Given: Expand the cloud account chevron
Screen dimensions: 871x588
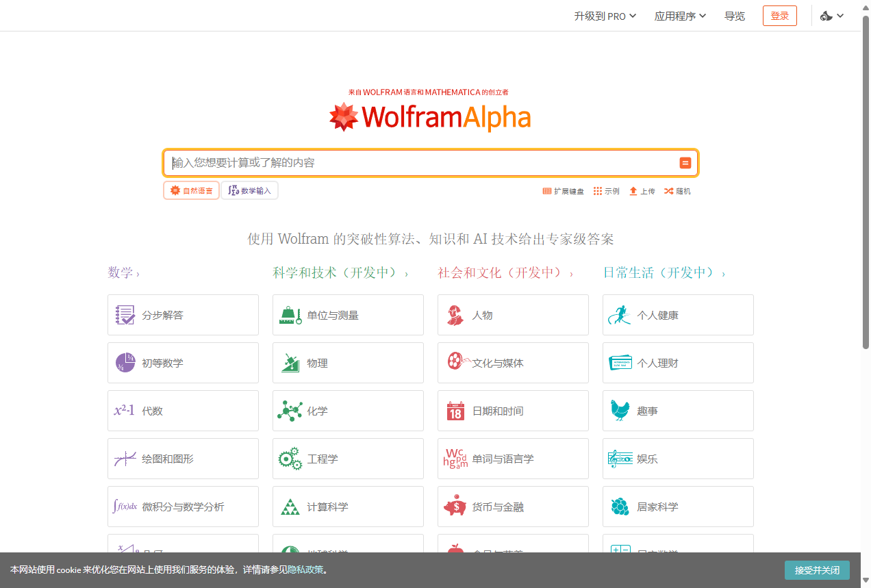Looking at the screenshot, I should (x=840, y=15).
